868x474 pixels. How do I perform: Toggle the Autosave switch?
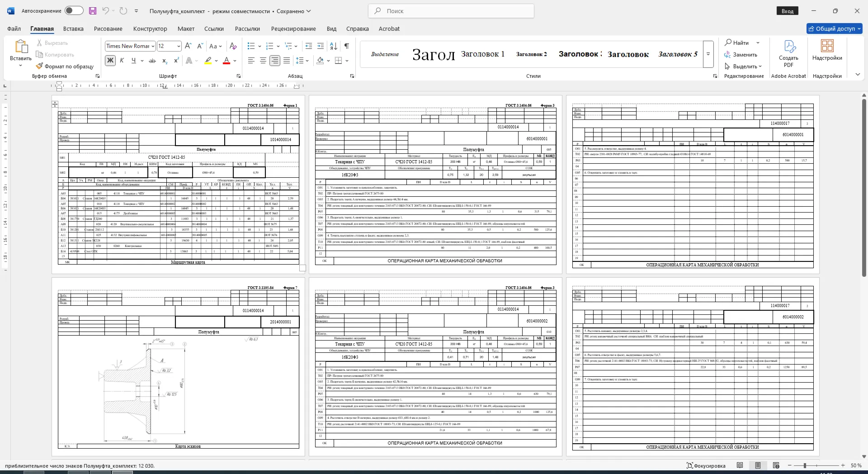(74, 11)
